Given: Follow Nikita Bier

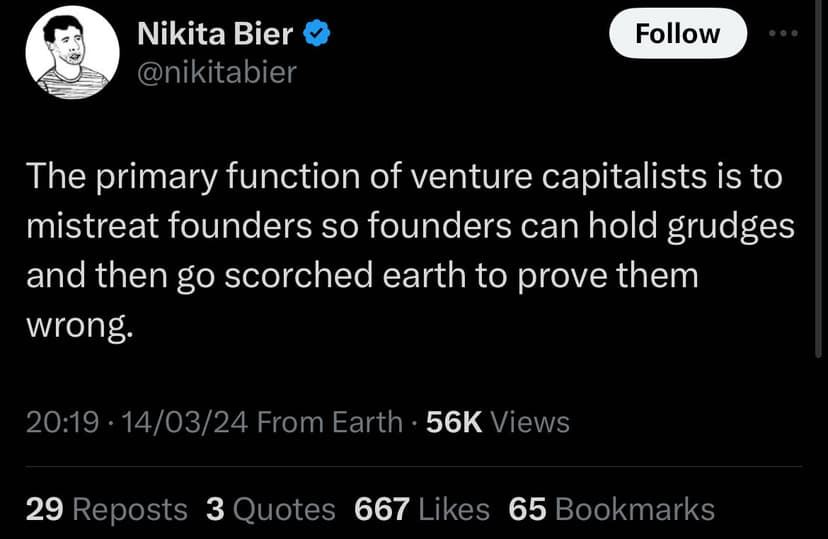Looking at the screenshot, I should pyautogui.click(x=677, y=33).
